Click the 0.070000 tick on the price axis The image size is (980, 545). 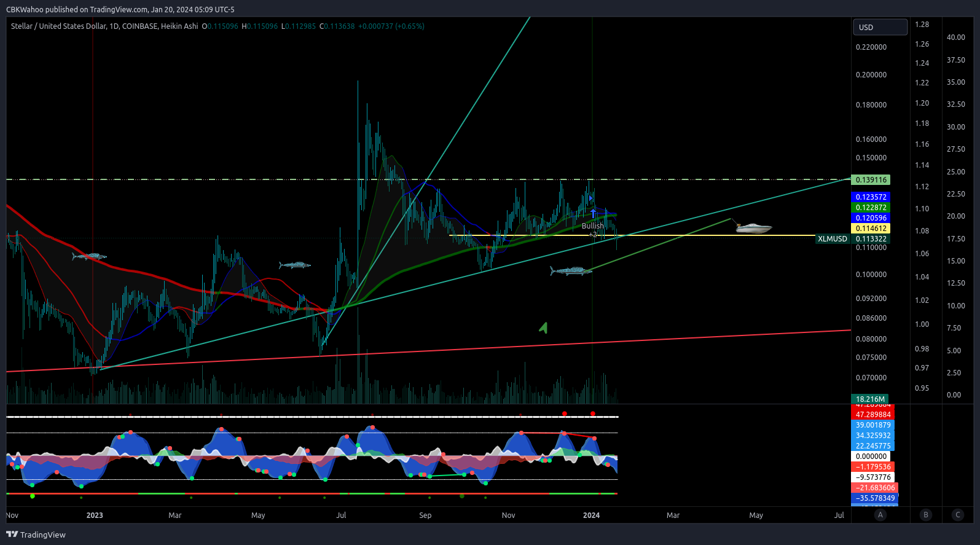point(871,378)
